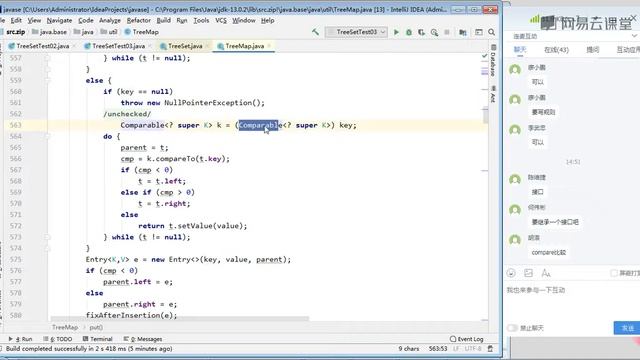Open the Tools menu
Viewport: 640px width, 360px height.
(x=201, y=20)
